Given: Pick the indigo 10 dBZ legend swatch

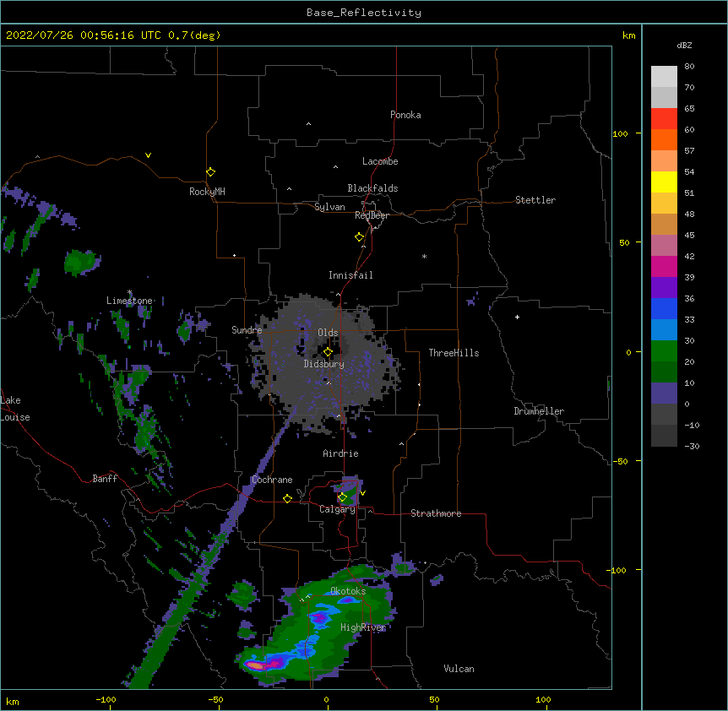Looking at the screenshot, I should (x=664, y=393).
